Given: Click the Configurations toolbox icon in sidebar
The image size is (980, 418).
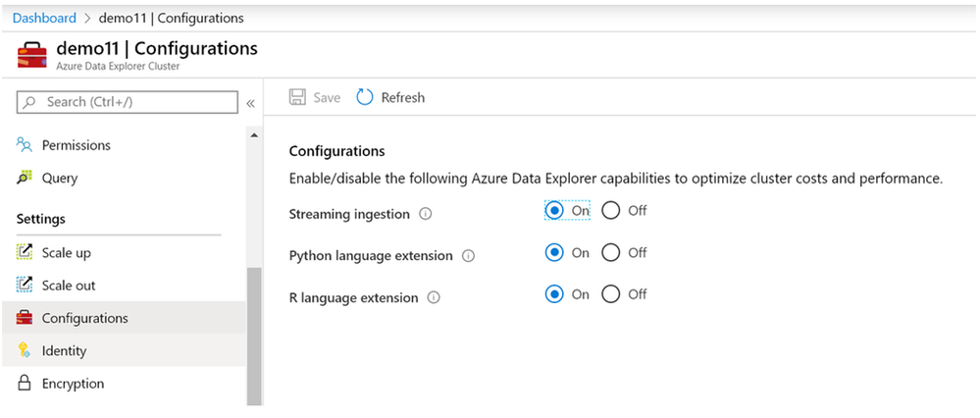Looking at the screenshot, I should [24, 318].
